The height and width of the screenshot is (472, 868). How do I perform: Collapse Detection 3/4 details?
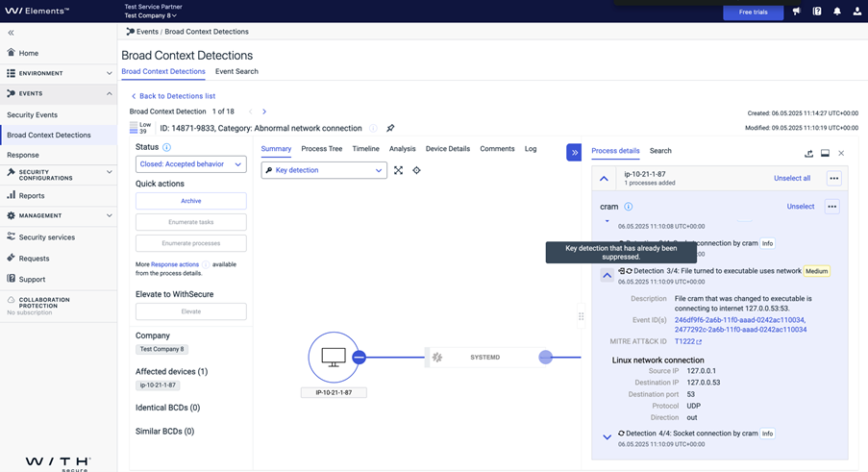pyautogui.click(x=608, y=275)
